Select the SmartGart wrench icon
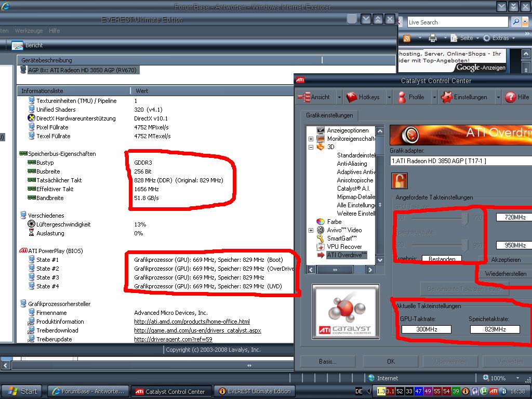 (x=321, y=238)
